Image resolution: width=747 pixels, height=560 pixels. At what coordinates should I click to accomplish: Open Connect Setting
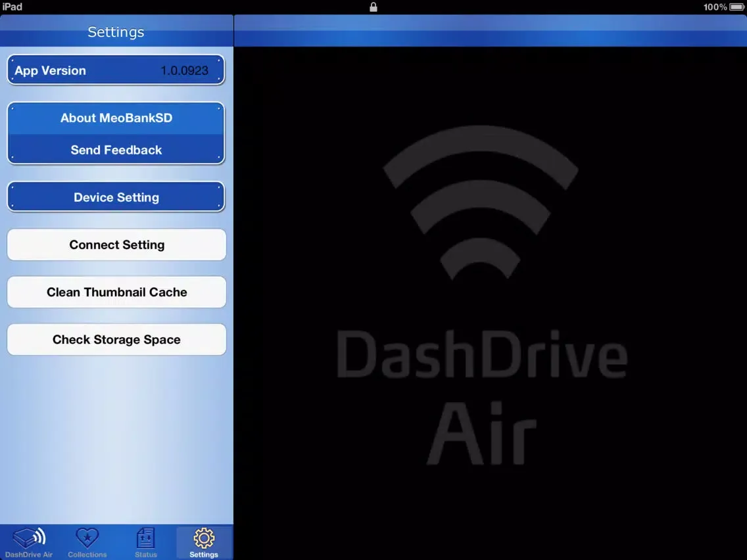(x=117, y=245)
